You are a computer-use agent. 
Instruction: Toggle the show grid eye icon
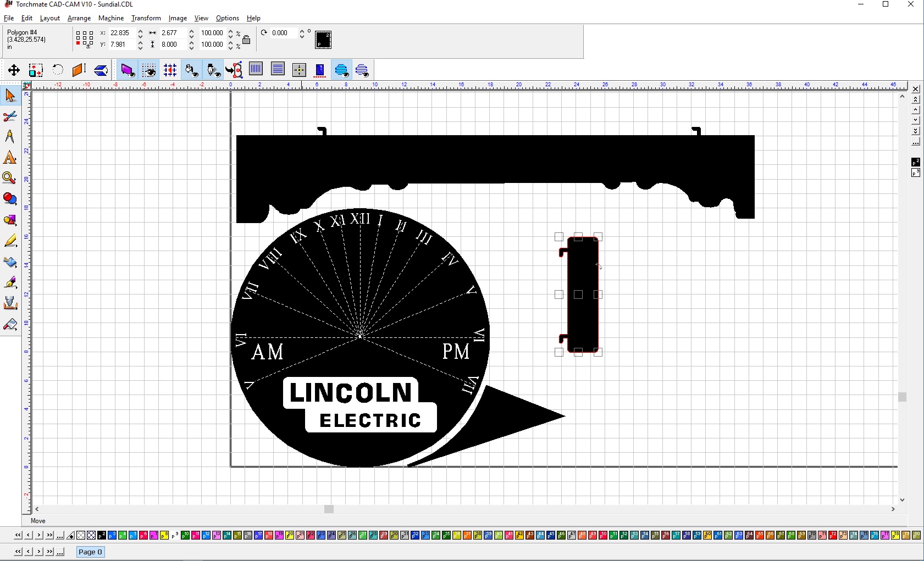(149, 70)
